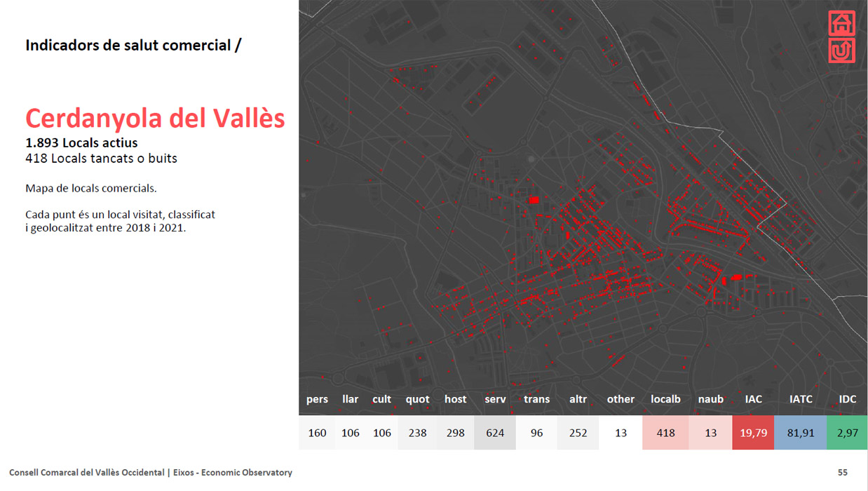
Task: Click the red Eixos logo icon
Action: [841, 37]
